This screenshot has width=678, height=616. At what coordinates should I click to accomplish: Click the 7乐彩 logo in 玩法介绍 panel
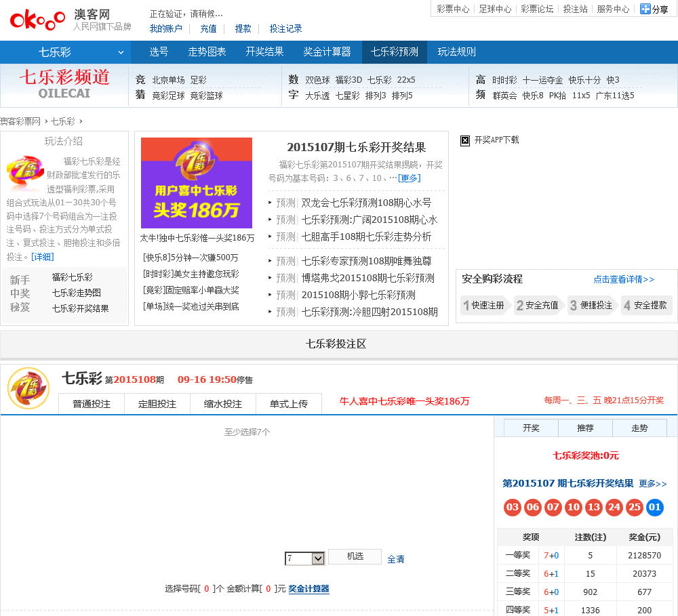pyautogui.click(x=25, y=174)
